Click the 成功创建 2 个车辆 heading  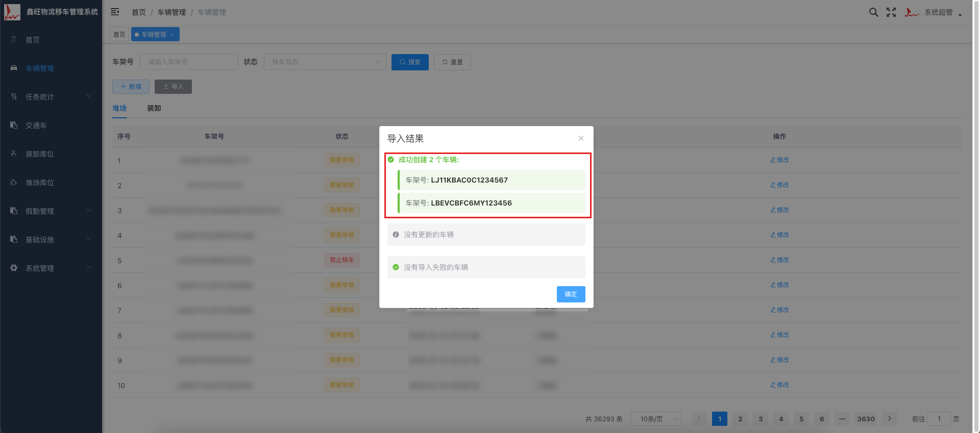pyautogui.click(x=429, y=160)
